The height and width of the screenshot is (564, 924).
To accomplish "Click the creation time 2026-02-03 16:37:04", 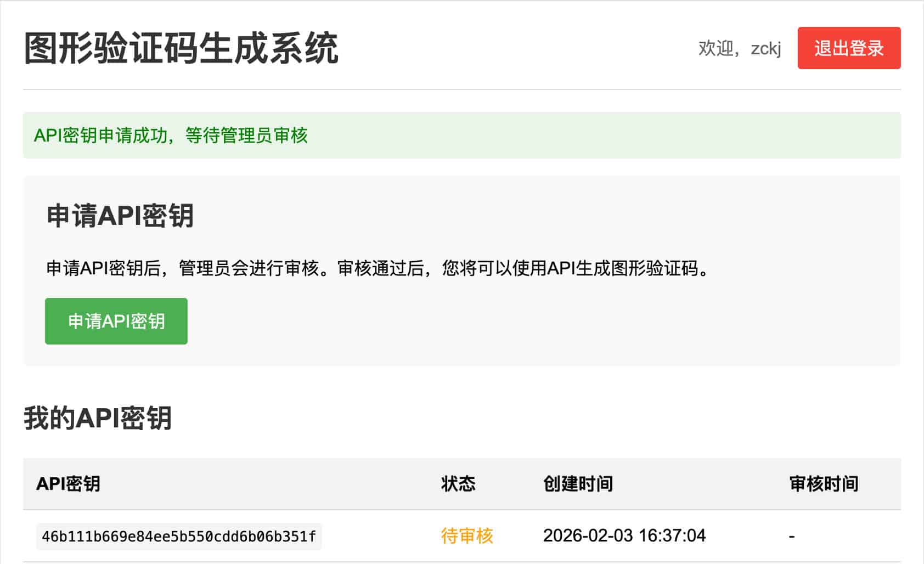I will point(624,535).
